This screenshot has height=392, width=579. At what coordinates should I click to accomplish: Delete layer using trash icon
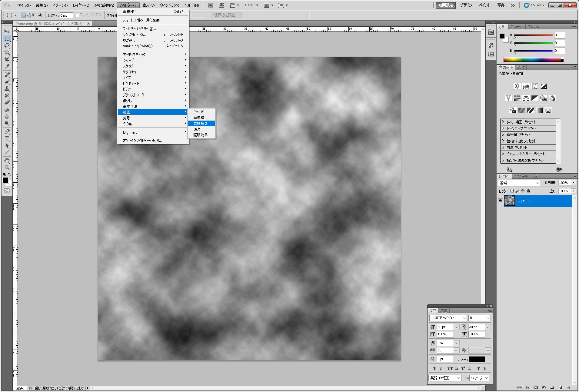pyautogui.click(x=568, y=387)
